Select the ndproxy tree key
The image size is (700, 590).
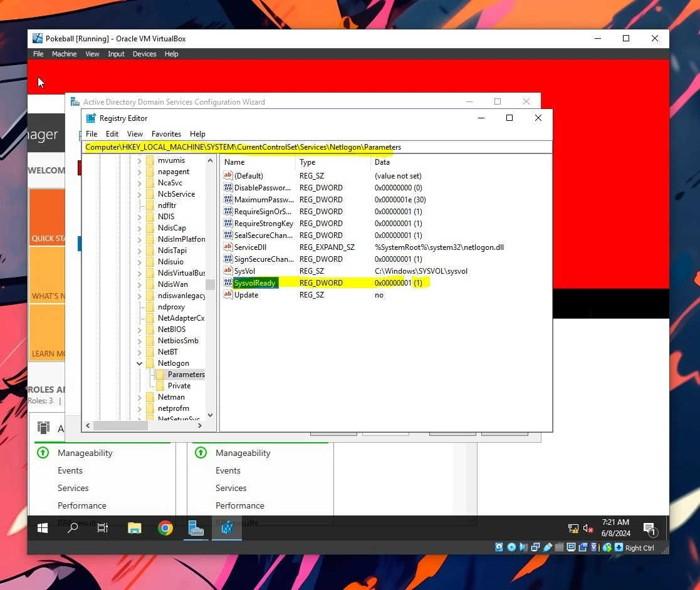[x=171, y=307]
